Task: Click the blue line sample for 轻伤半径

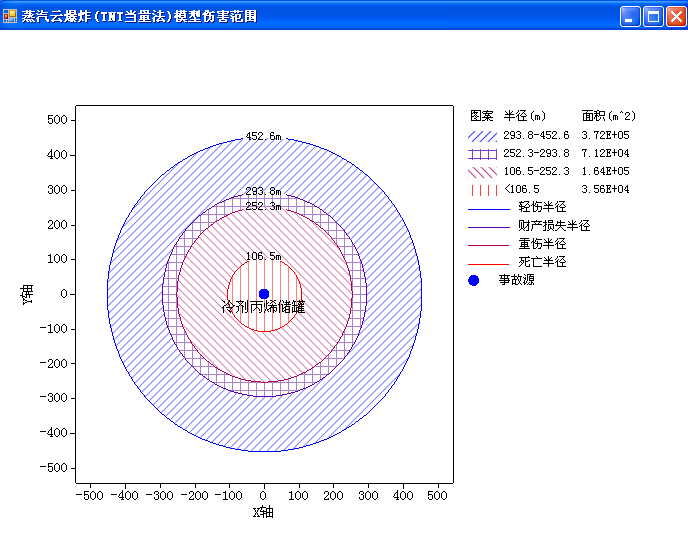Action: 488,209
